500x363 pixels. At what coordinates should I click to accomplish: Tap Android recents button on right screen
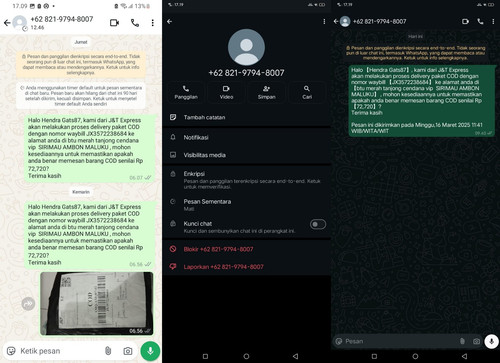tap(374, 356)
